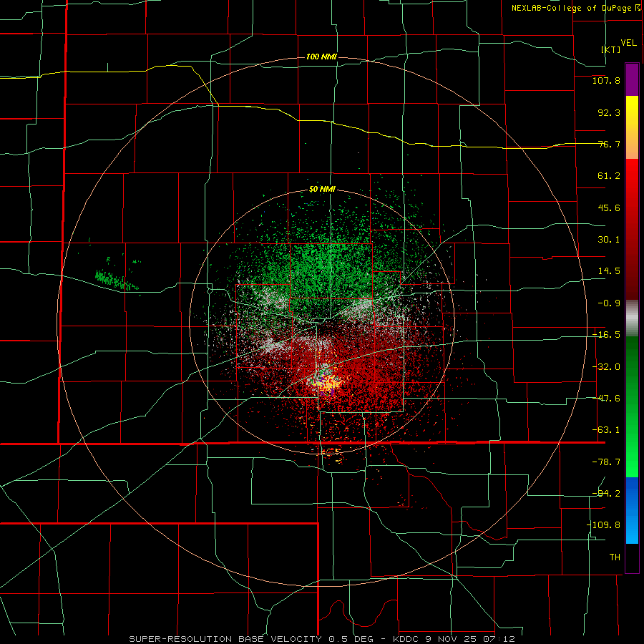Click the 45.6 velocity scale label
The width and height of the screenshot is (644, 644).
pyautogui.click(x=609, y=208)
